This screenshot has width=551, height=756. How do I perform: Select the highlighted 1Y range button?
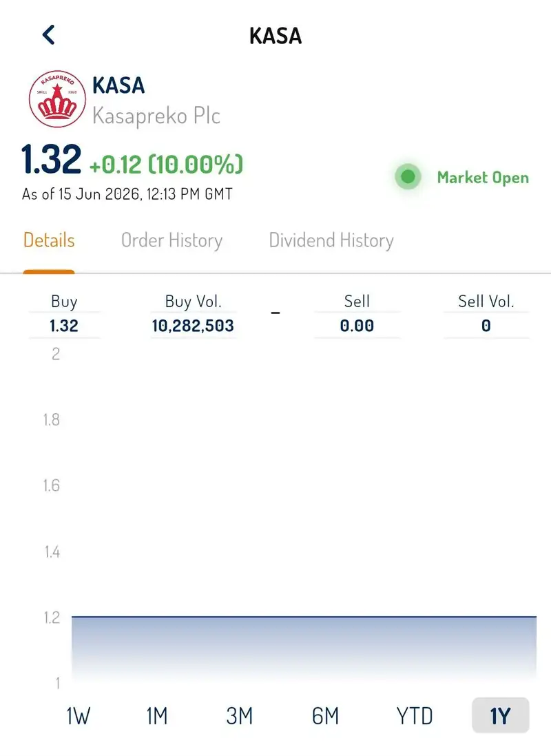[500, 715]
